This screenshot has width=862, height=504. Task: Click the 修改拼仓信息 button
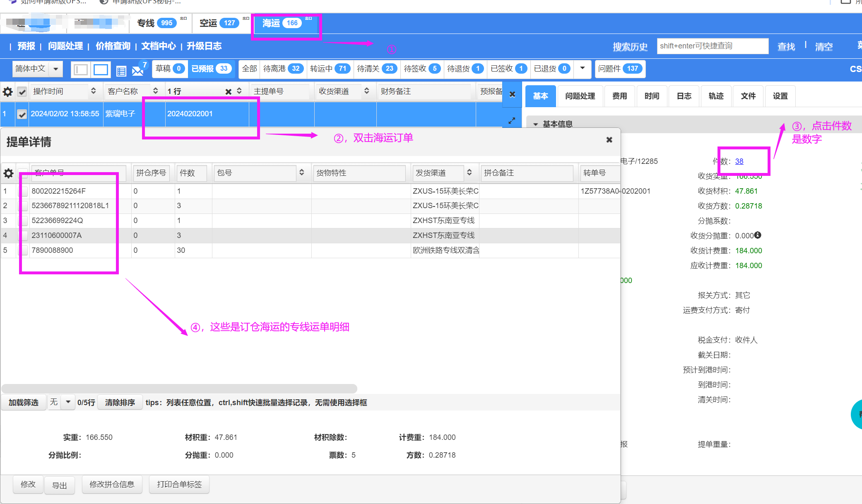pyautogui.click(x=112, y=484)
